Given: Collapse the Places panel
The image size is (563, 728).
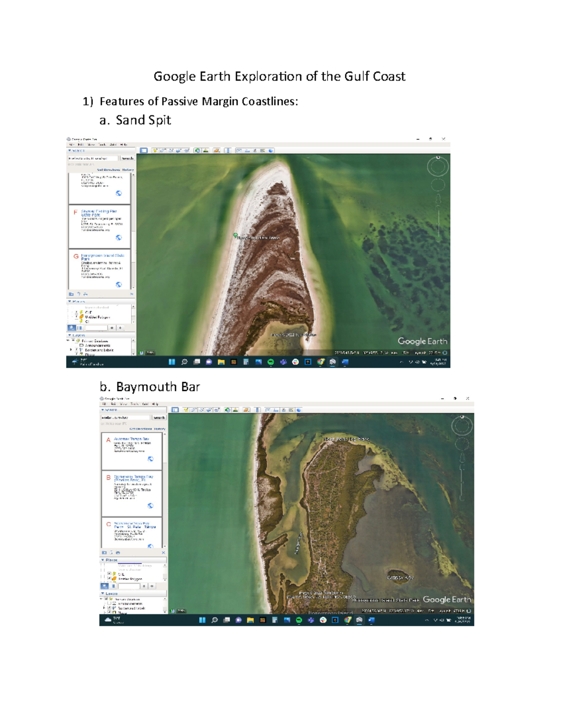Looking at the screenshot, I should (69, 301).
